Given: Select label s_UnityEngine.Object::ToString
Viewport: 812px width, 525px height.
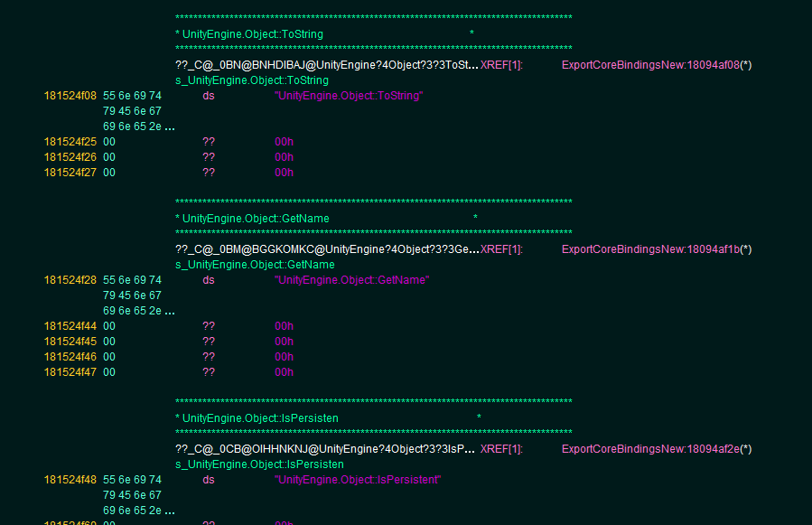Looking at the screenshot, I should [252, 80].
